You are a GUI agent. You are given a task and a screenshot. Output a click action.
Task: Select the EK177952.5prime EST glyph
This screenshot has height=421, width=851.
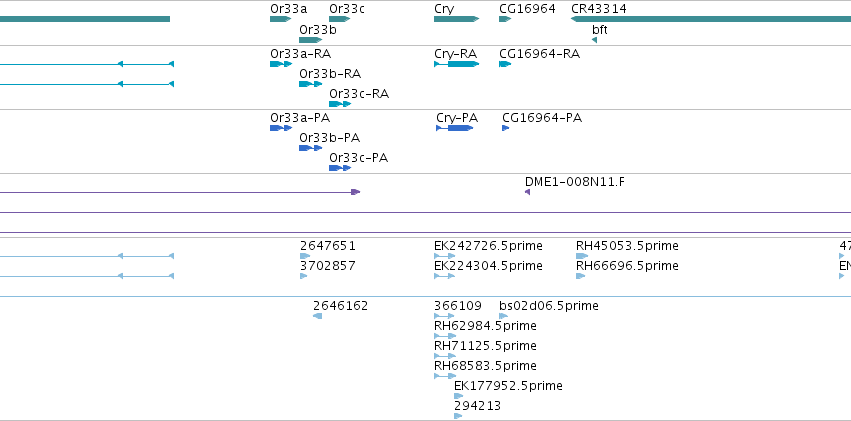coord(458,396)
